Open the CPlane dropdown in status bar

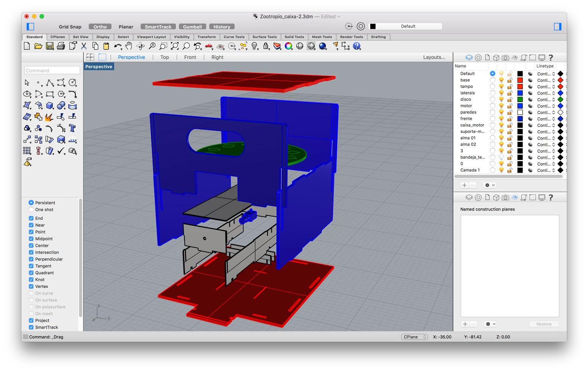pyautogui.click(x=414, y=337)
